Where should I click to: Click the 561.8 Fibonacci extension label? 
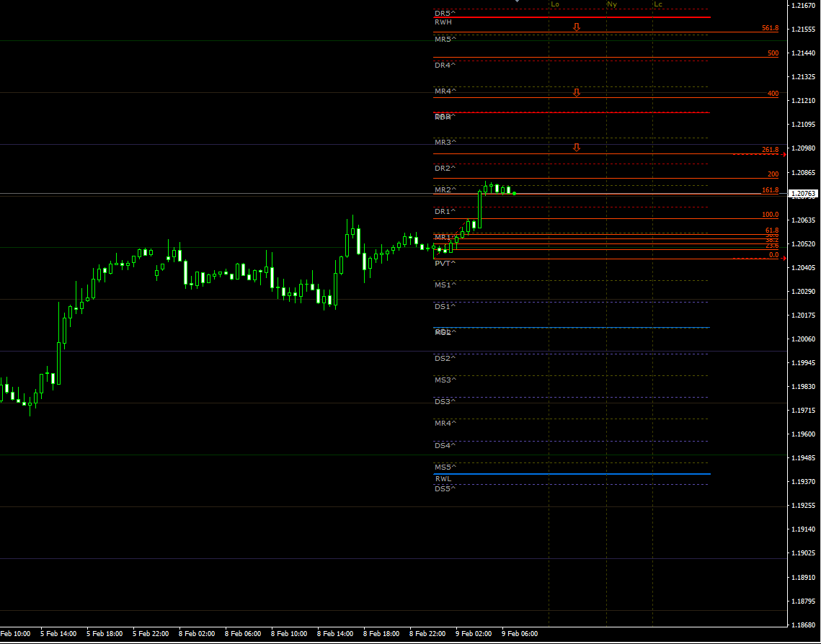(770, 28)
